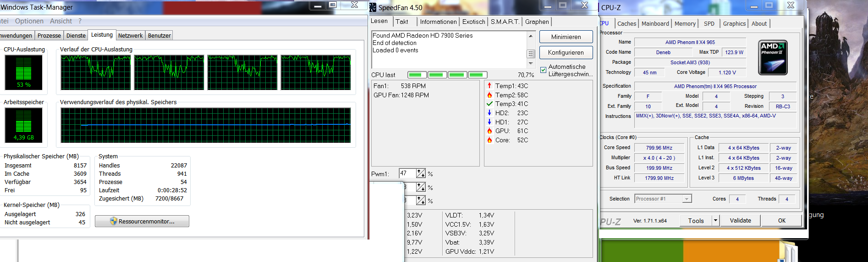
Task: Open the SPD tab in CPU-Z
Action: point(709,24)
